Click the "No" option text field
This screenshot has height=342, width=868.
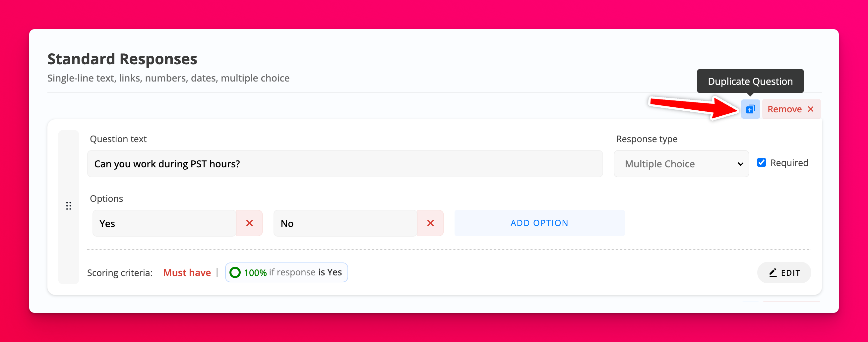point(345,223)
